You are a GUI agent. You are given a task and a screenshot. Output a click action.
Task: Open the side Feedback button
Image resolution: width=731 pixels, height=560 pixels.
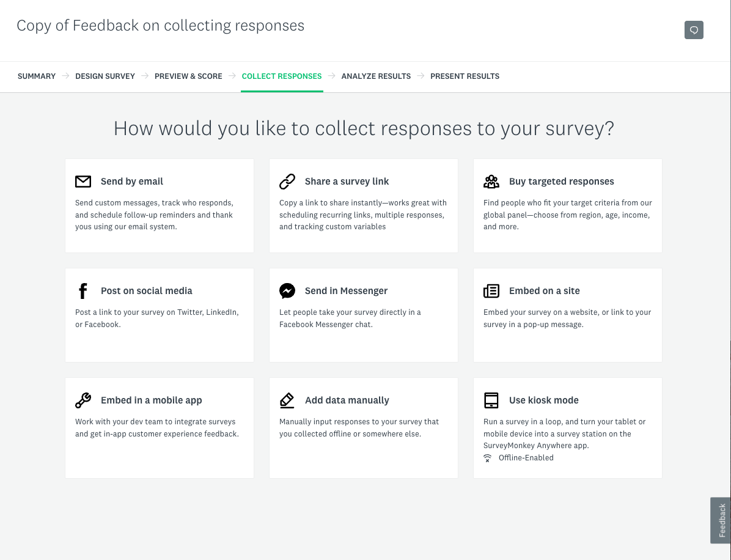(721, 520)
